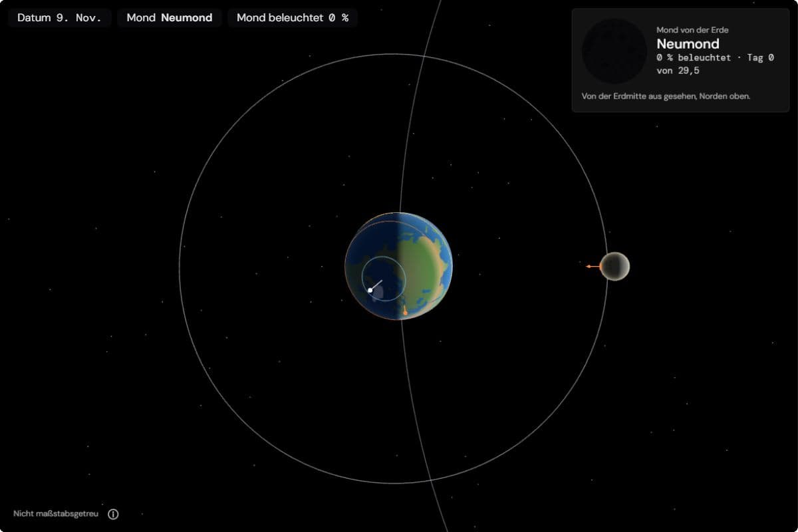Click the "Nicht maßstabsgetreu" note
Image resolution: width=798 pixels, height=532 pixels.
(x=57, y=514)
